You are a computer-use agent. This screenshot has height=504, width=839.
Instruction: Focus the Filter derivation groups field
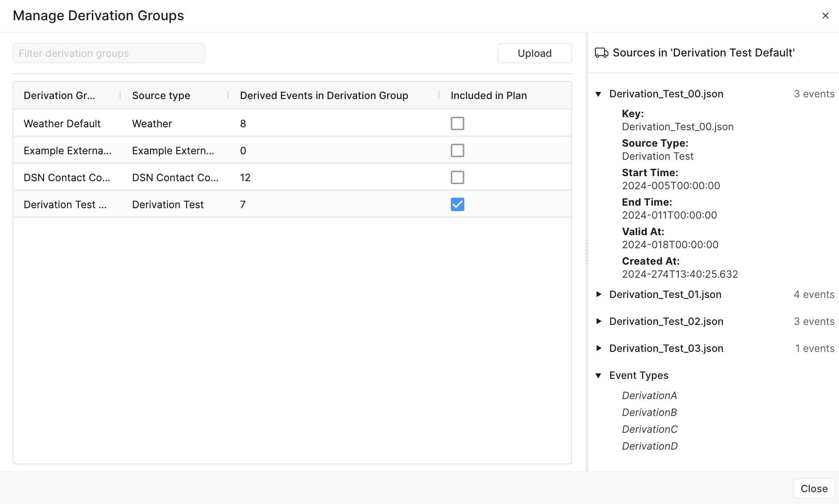pos(109,53)
